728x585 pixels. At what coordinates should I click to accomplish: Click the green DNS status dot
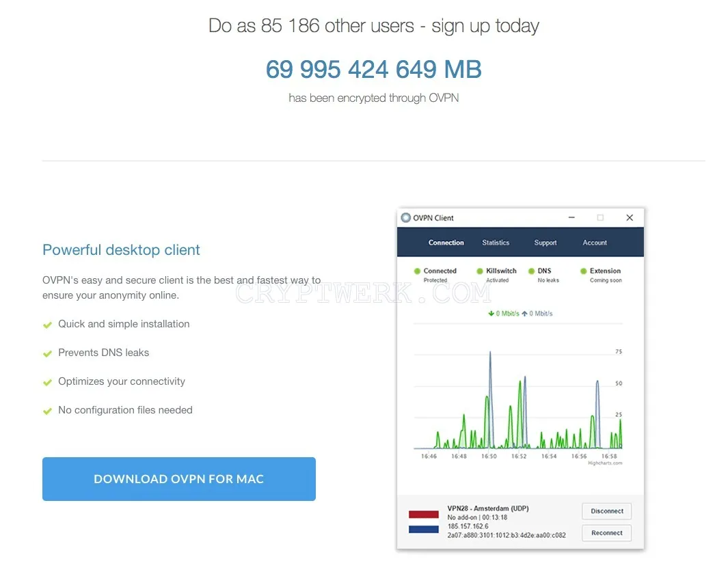pos(531,271)
